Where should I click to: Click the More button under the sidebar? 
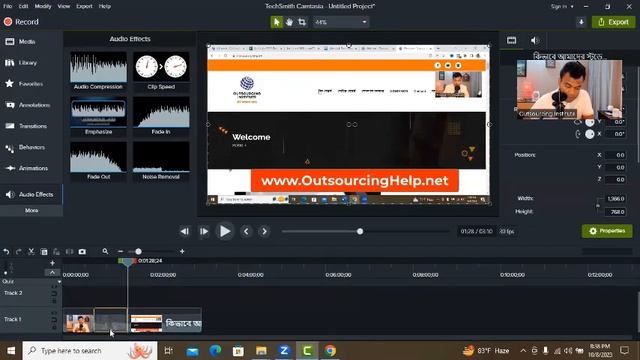point(31,211)
